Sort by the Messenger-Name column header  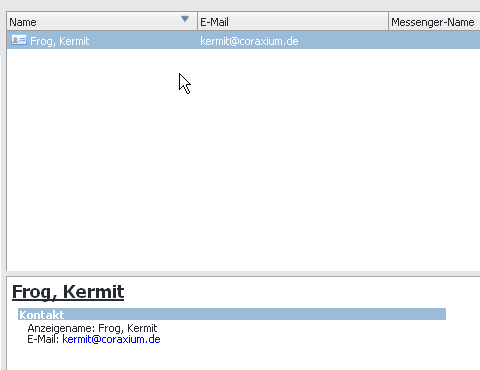434,22
